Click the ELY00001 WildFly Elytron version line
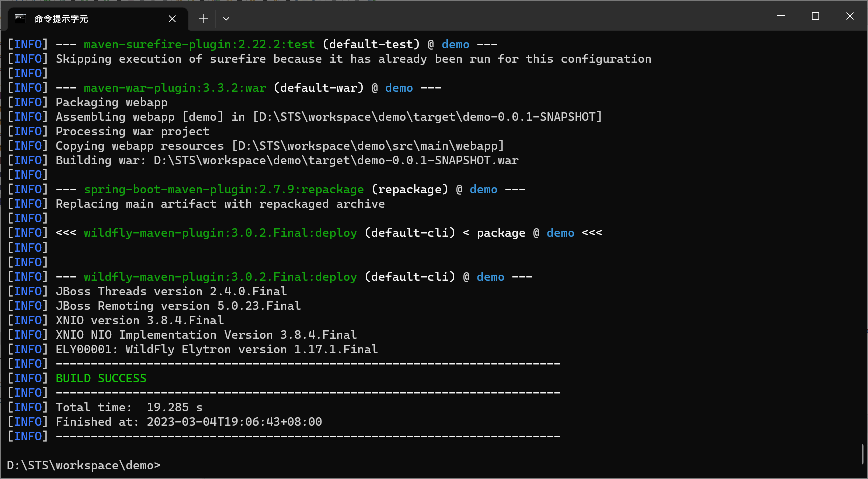The image size is (868, 479). [x=217, y=349]
